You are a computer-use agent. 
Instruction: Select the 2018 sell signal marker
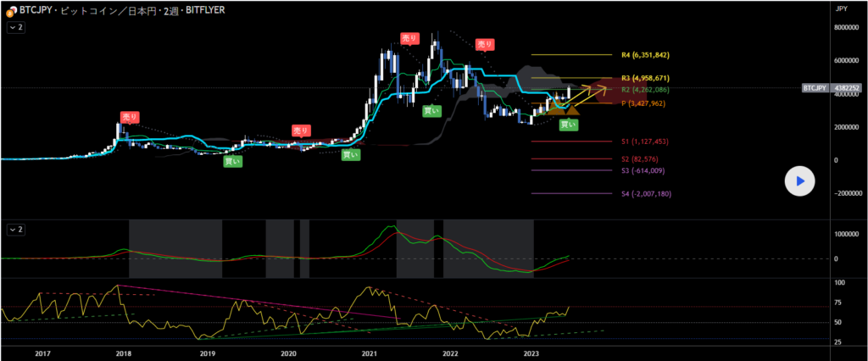(130, 117)
